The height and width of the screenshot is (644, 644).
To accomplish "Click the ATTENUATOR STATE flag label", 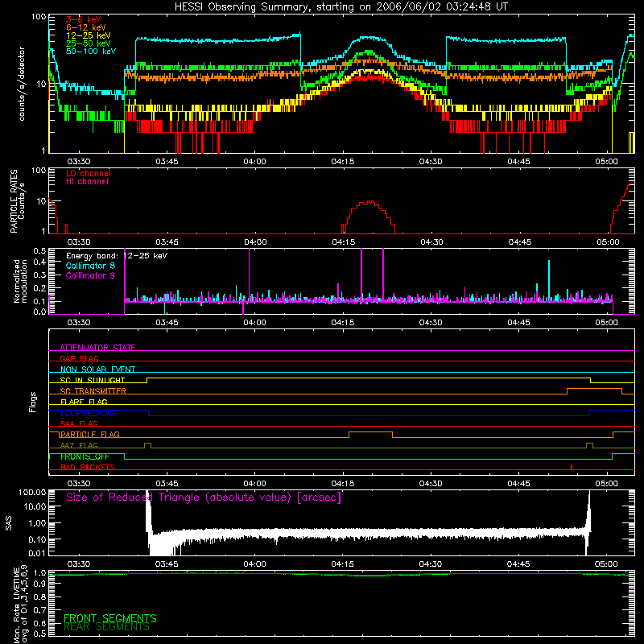I will (97, 348).
